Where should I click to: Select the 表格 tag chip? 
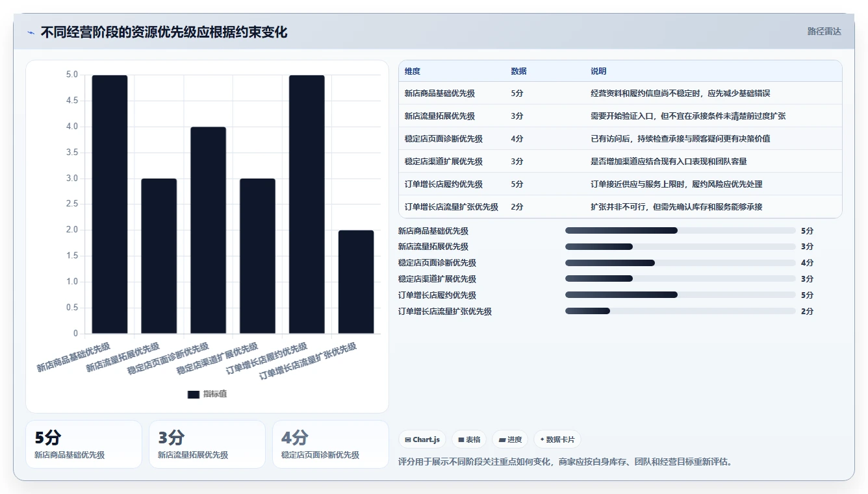pyautogui.click(x=469, y=439)
